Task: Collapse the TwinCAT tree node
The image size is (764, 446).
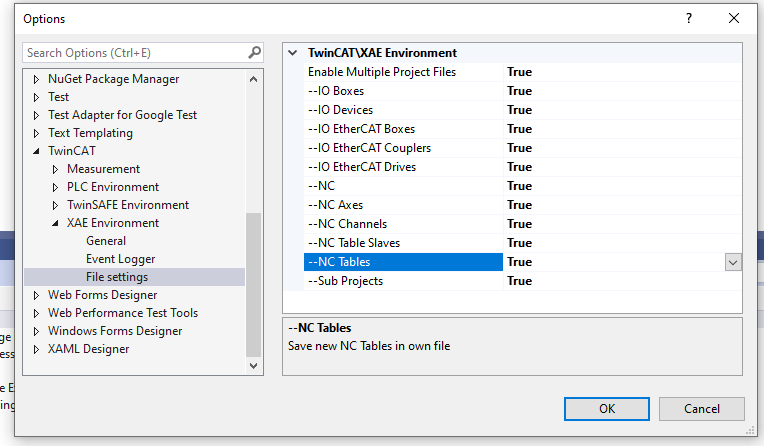Action: click(36, 151)
